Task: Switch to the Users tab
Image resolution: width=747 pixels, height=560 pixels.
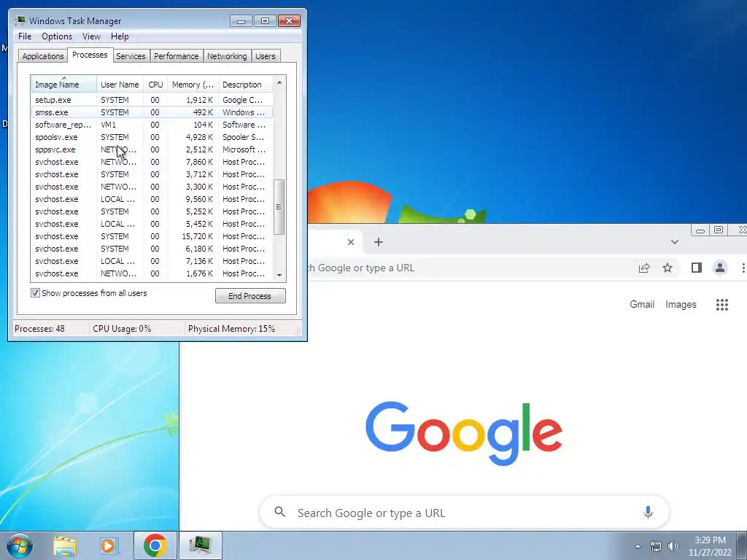Action: 265,56
